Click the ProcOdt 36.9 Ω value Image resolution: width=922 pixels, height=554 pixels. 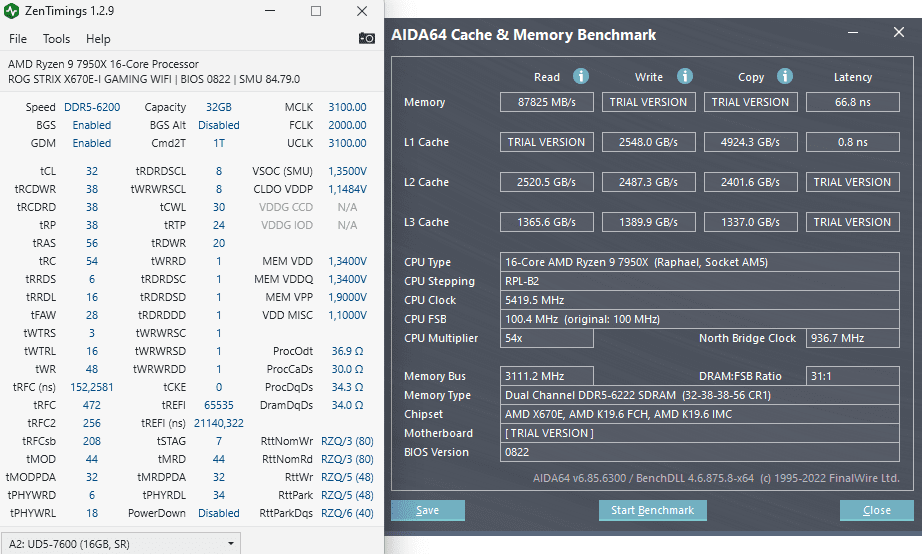(347, 351)
